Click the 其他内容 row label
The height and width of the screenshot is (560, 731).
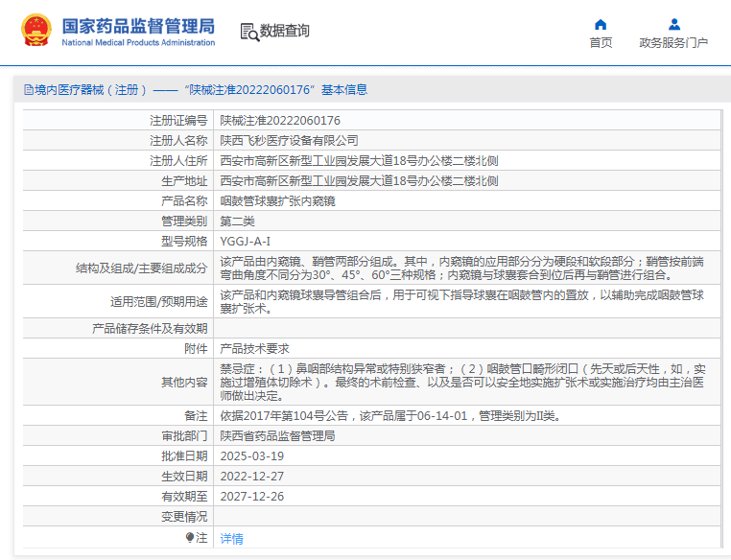[184, 382]
